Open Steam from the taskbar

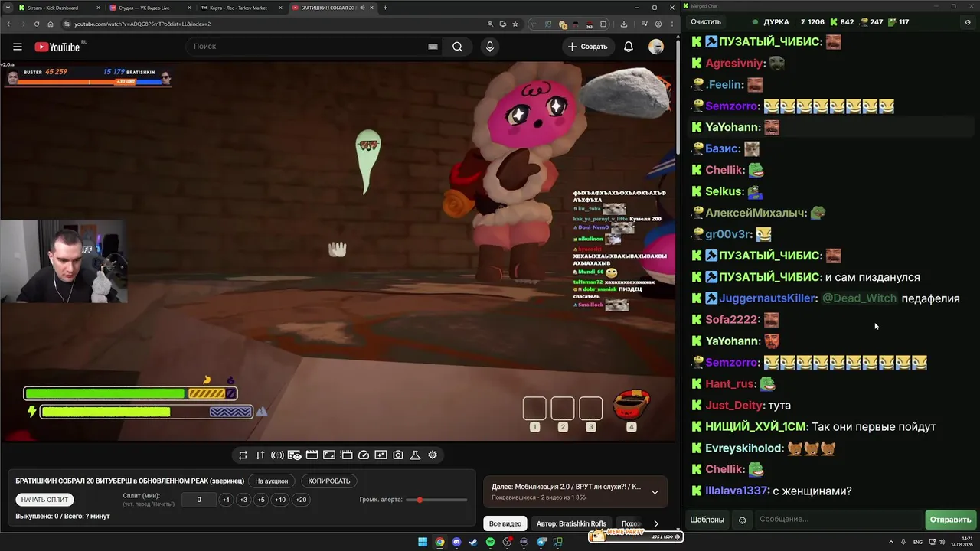click(x=473, y=543)
